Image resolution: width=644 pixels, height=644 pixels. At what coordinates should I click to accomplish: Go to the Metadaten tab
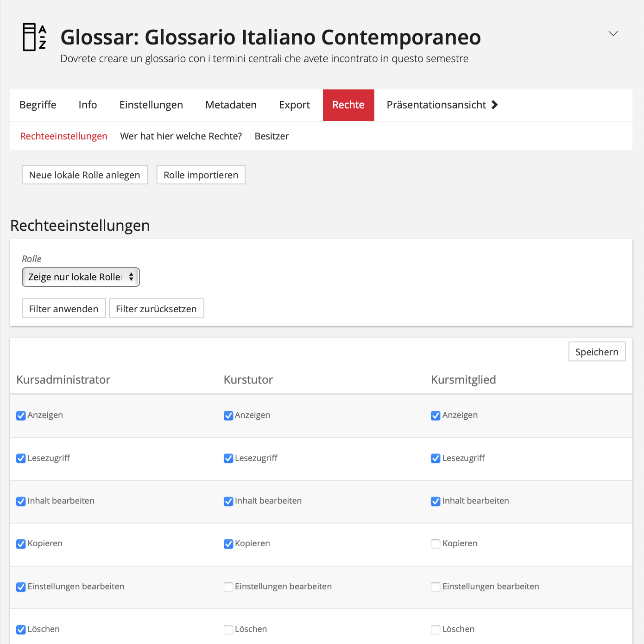click(x=231, y=105)
